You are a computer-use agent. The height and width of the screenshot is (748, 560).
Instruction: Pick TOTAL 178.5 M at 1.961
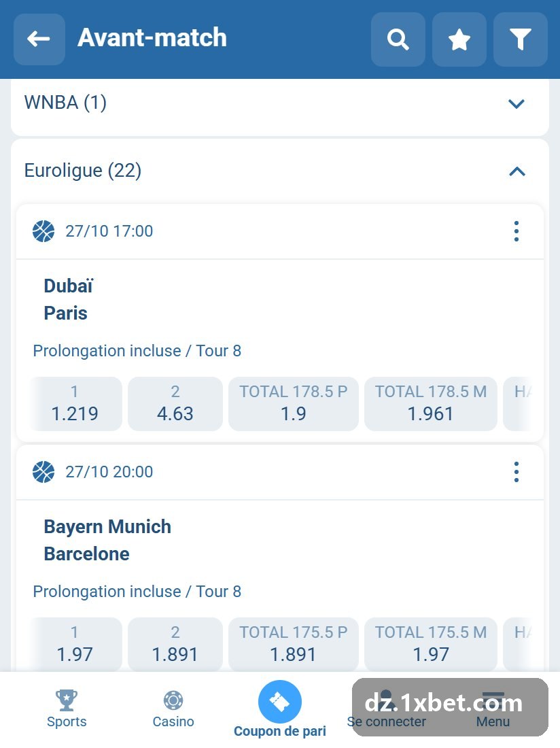[430, 403]
